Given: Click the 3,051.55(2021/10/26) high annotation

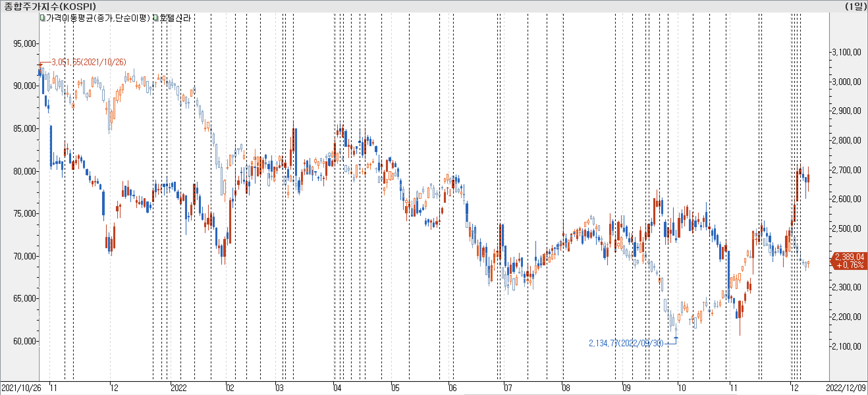Looking at the screenshot, I should [x=89, y=62].
